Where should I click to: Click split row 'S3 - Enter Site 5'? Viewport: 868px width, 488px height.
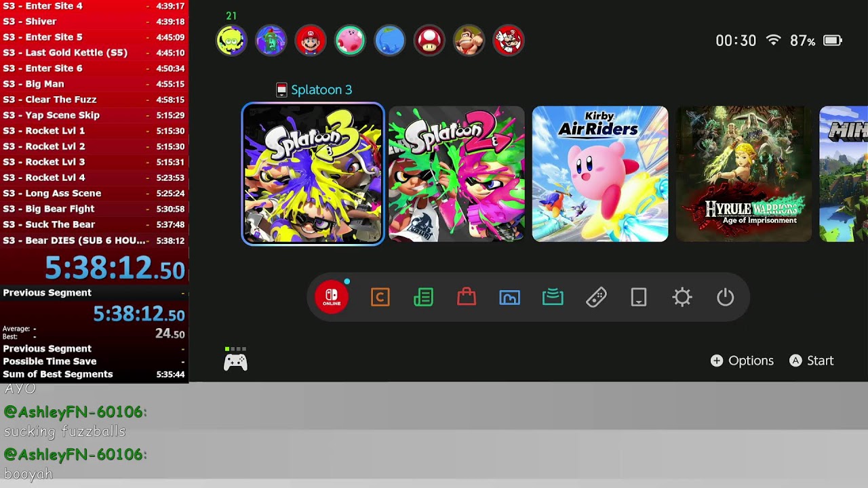tap(94, 37)
